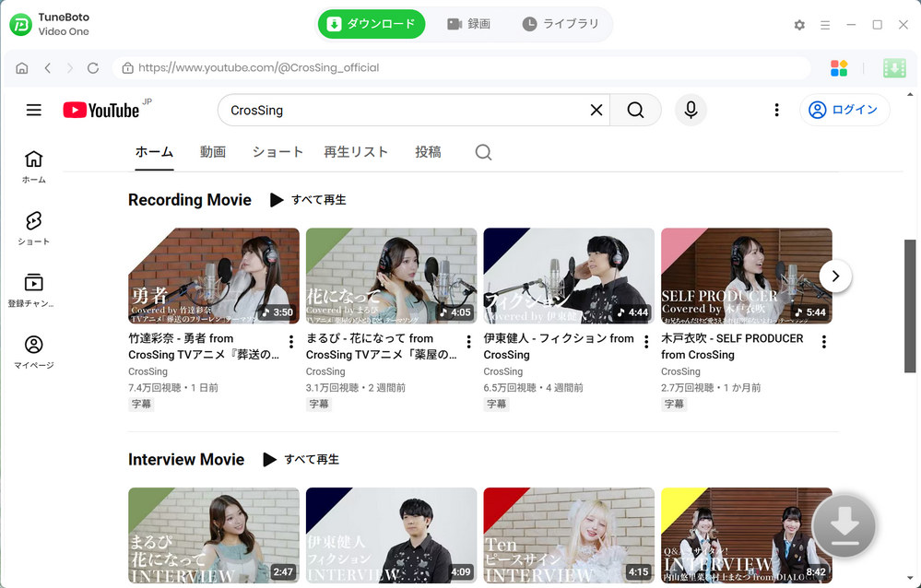
Task: Open the TuneBoto hamburger menu in title bar
Action: 825,25
